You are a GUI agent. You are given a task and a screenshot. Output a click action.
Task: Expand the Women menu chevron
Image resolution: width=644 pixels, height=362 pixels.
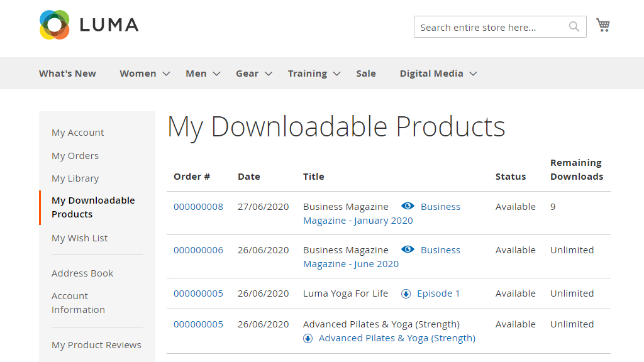click(166, 74)
